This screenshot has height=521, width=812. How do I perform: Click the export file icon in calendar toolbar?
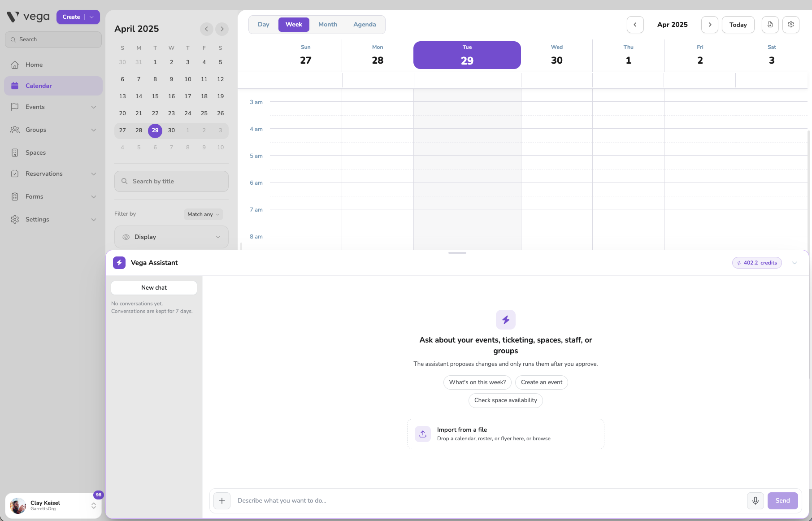[x=770, y=25]
